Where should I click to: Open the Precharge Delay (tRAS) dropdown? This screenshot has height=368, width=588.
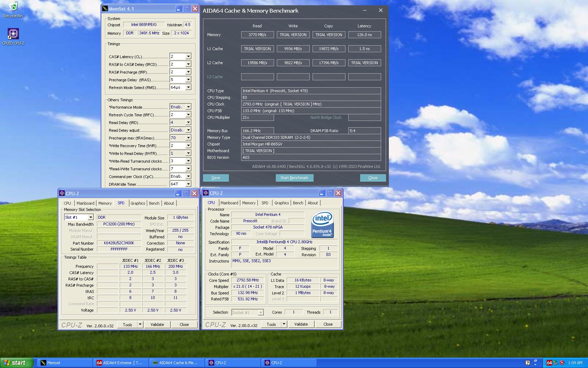(188, 80)
